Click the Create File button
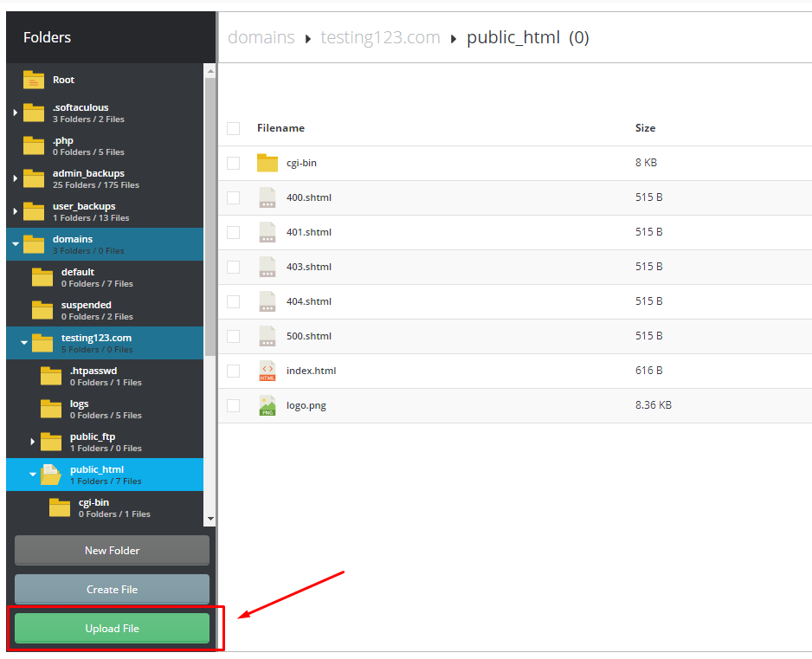 pyautogui.click(x=112, y=590)
